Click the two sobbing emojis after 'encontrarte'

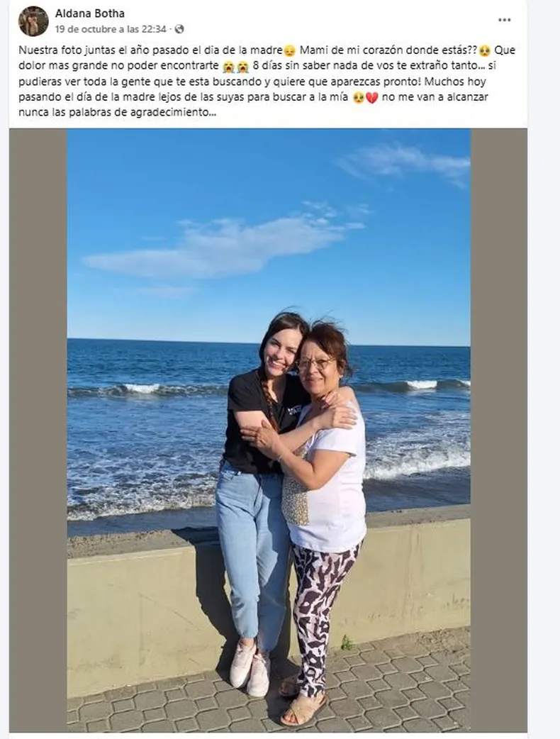(236, 67)
